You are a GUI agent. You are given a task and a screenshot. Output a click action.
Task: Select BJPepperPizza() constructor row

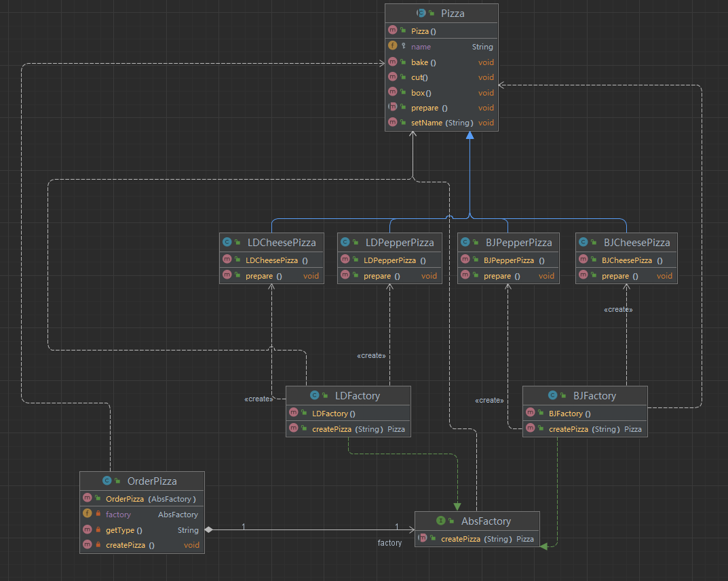coord(508,260)
